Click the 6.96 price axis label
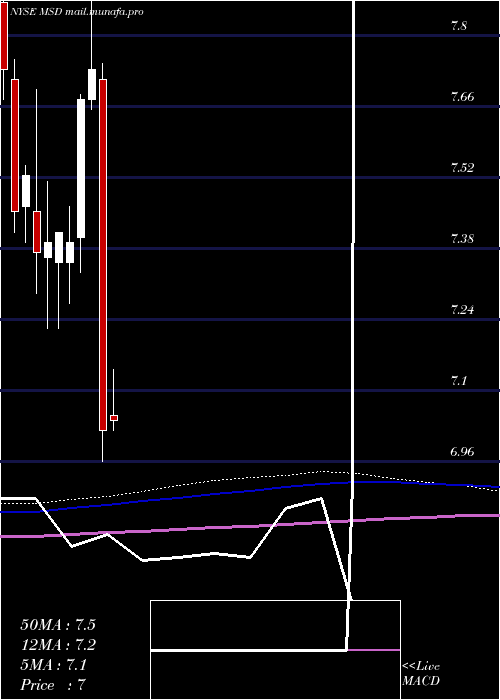The width and height of the screenshot is (500, 700). (x=462, y=452)
